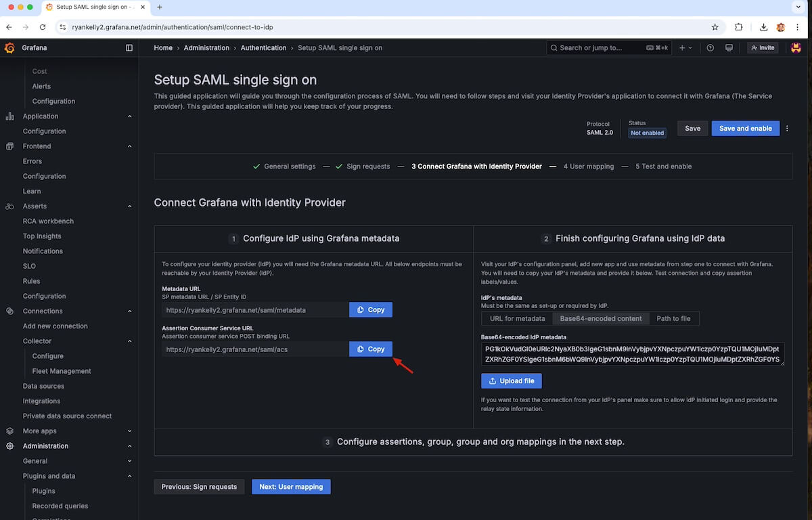View site information icon in address bar
Viewport: 812px width, 520px height.
[x=62, y=27]
